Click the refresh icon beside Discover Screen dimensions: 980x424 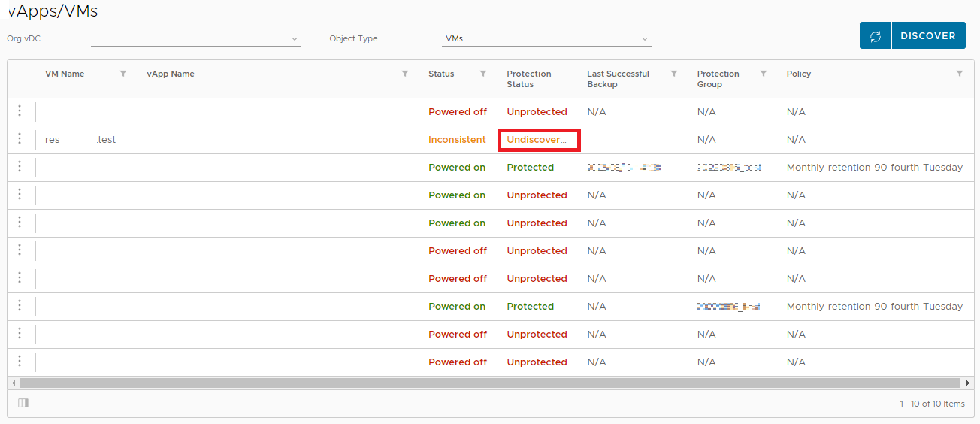click(x=876, y=36)
